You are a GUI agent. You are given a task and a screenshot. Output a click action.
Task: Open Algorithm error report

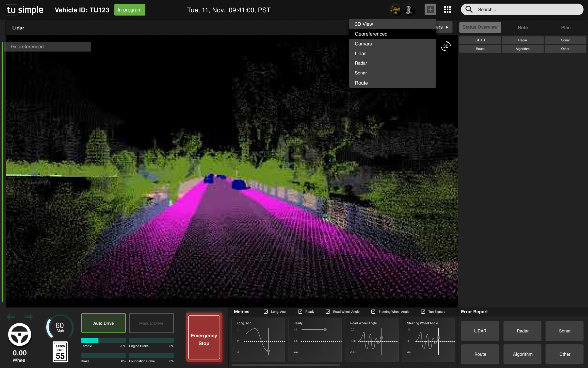522,354
